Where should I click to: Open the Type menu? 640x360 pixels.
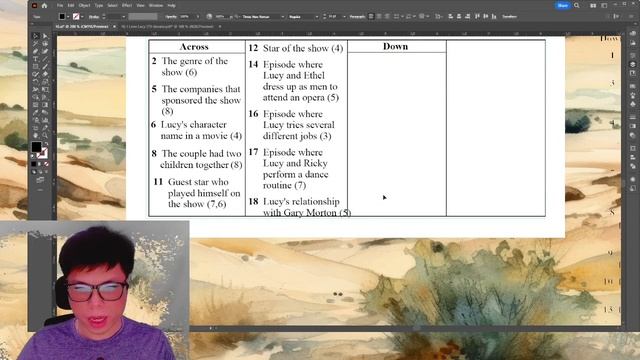(99, 6)
